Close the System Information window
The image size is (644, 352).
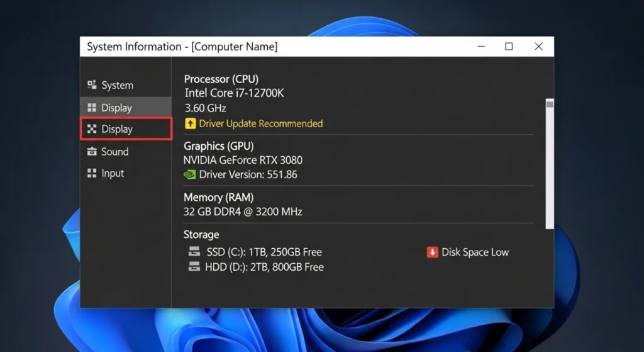(538, 47)
